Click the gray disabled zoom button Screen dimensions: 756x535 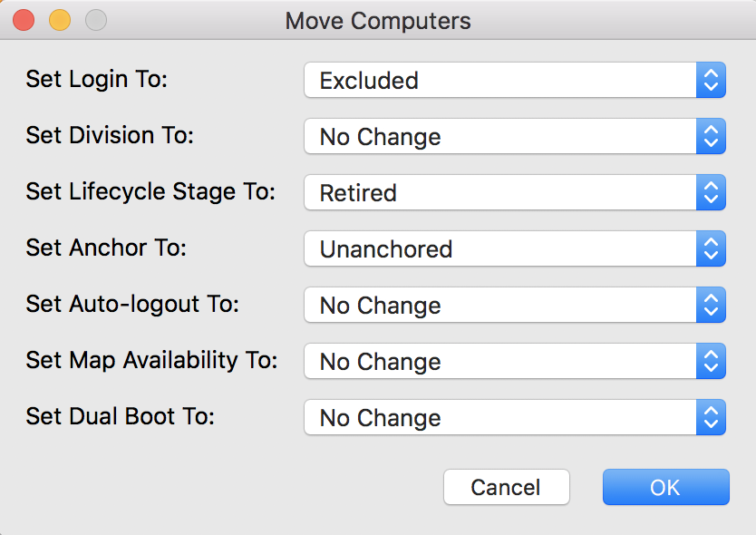click(x=95, y=19)
